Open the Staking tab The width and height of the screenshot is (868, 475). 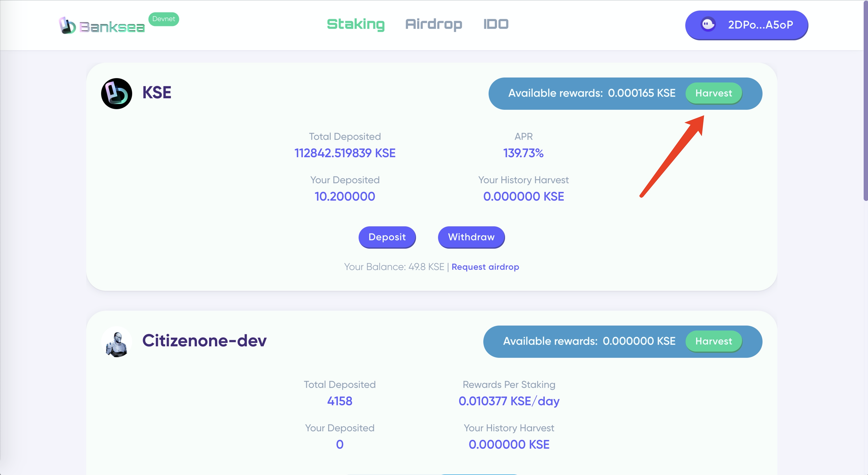(356, 24)
